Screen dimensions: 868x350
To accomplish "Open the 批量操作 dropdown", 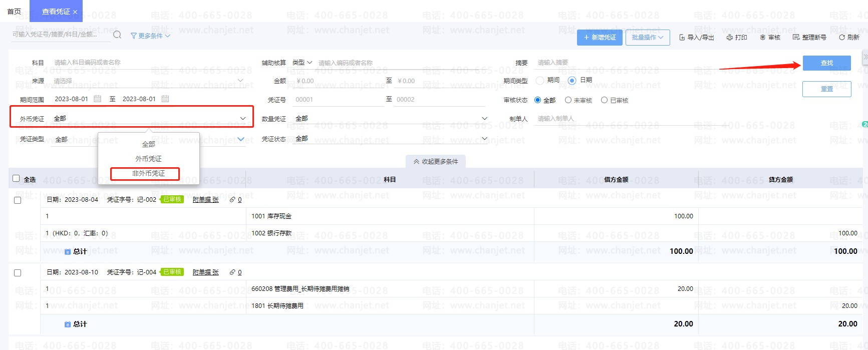I will [648, 38].
